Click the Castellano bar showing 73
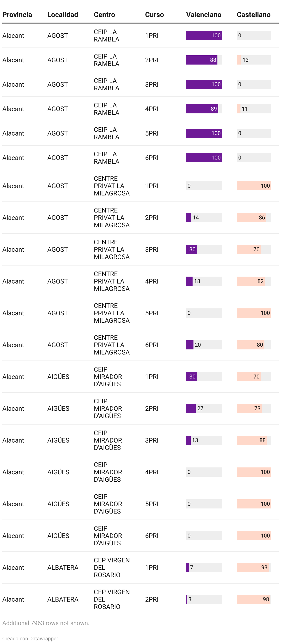Screen dimensions: 281x644 pyautogui.click(x=249, y=408)
